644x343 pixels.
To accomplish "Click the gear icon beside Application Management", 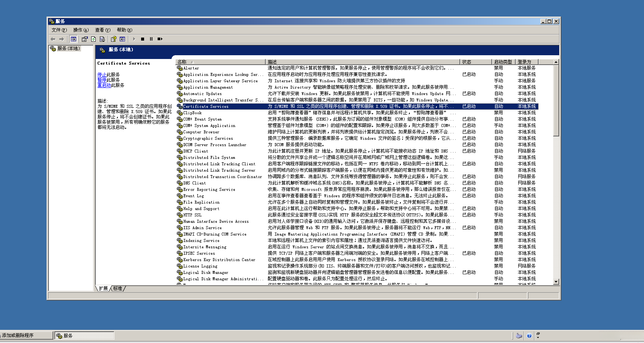I will [x=180, y=87].
